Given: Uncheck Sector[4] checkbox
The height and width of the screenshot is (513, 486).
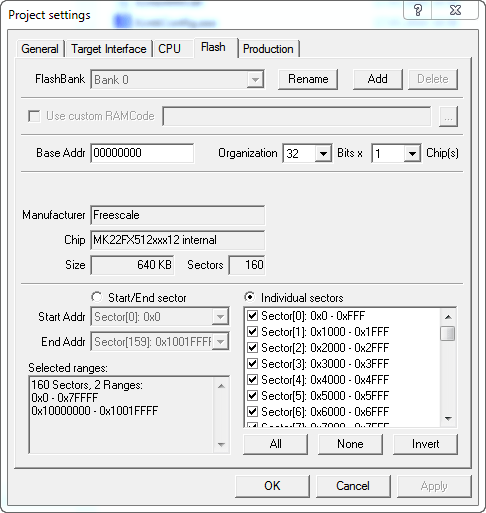Looking at the screenshot, I should click(x=252, y=379).
